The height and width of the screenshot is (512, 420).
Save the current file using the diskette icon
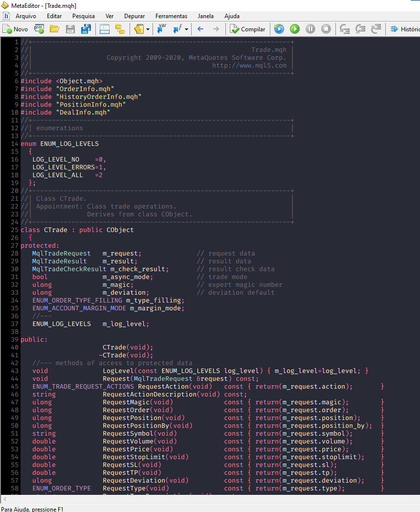[69, 29]
